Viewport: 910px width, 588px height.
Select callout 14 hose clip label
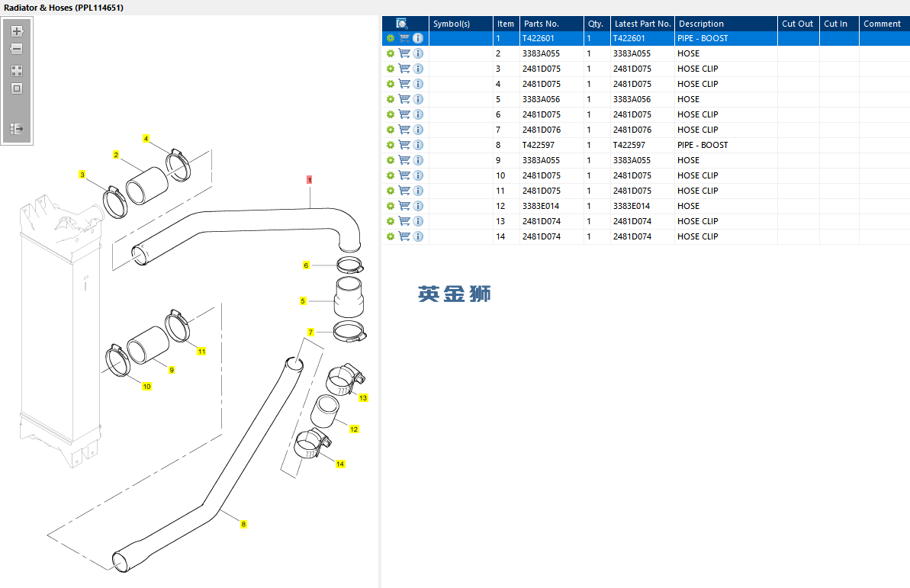point(340,464)
